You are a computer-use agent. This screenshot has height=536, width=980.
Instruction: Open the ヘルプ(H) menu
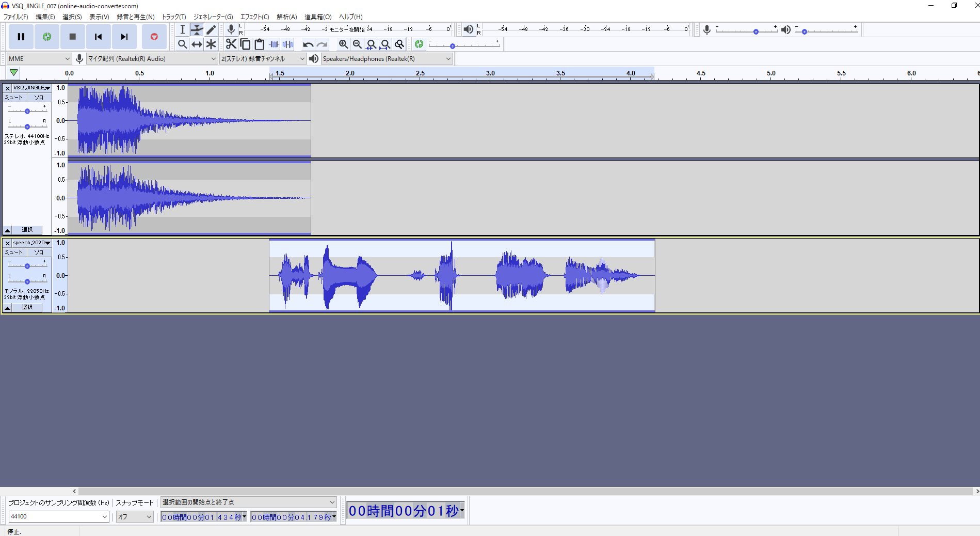coord(351,17)
